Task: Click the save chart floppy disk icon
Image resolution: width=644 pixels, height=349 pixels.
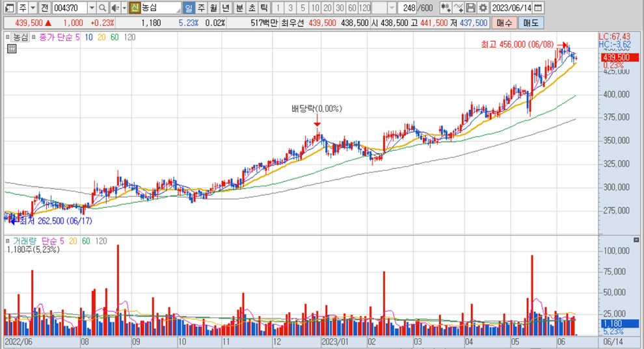Action: tap(472, 8)
